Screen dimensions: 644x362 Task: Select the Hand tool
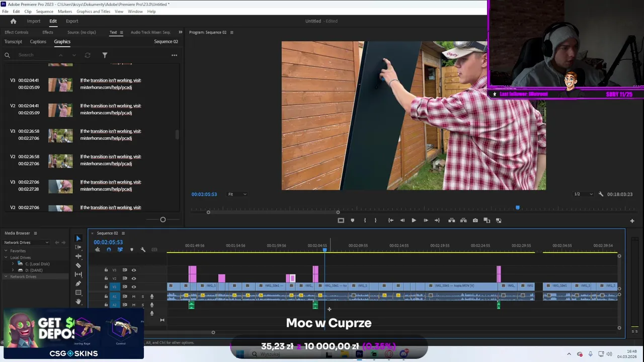(78, 302)
